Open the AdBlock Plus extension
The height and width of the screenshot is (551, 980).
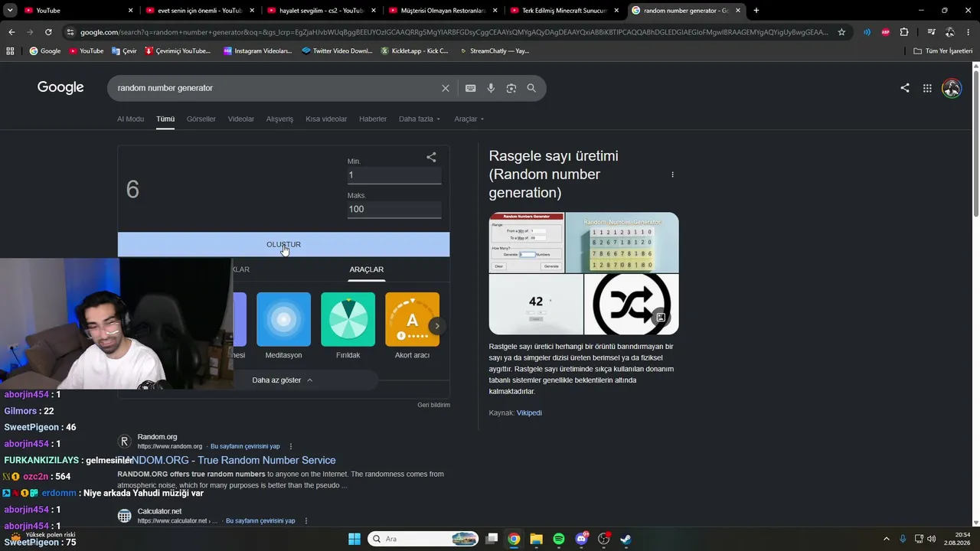point(886,32)
